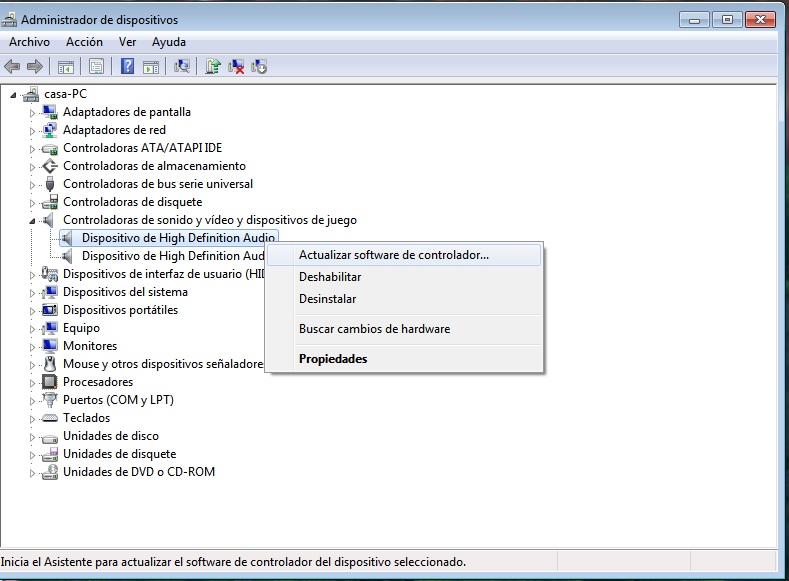This screenshot has width=789, height=581.
Task: Select Dispositivos de interfaz de usuario row
Action: (163, 274)
